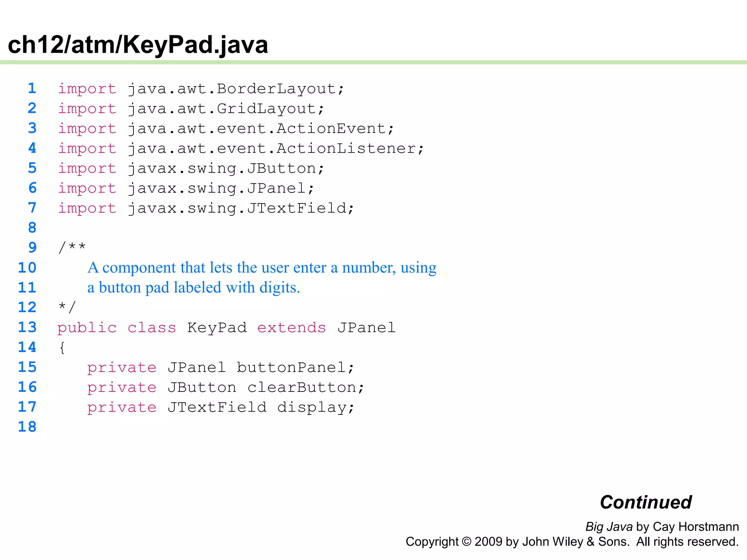
Task: Click the John Wiley & Sons copyright line
Action: pyautogui.click(x=572, y=542)
